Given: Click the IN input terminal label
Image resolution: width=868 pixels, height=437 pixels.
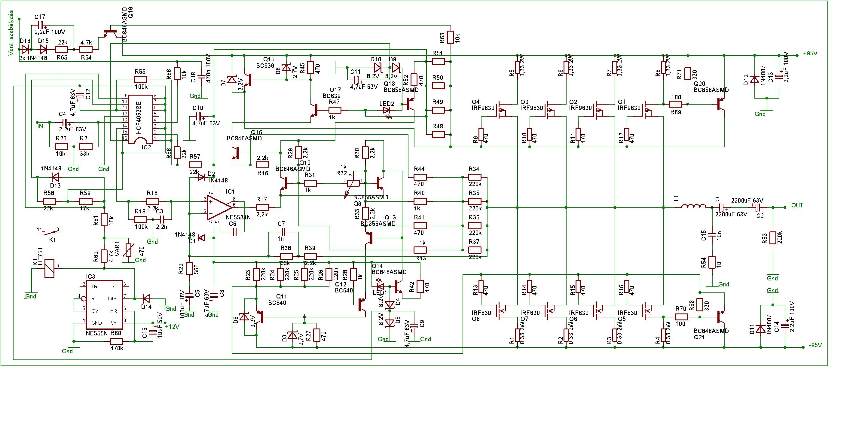Looking at the screenshot, I should coord(41,126).
